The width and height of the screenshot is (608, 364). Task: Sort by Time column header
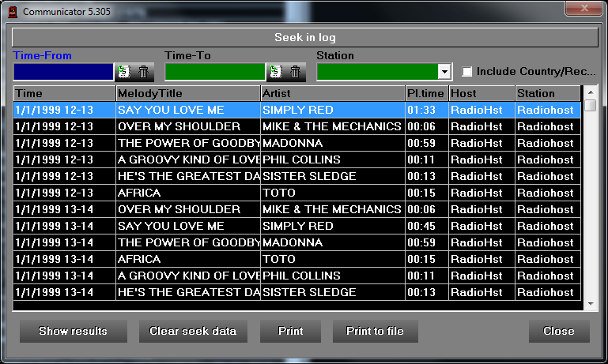(64, 93)
